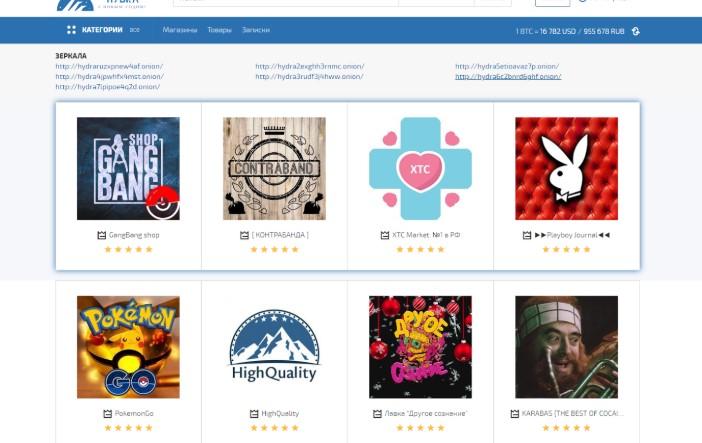The width and height of the screenshot is (702, 443).
Task: Click the shop icon beside GangBang shop
Action: [x=102, y=235]
